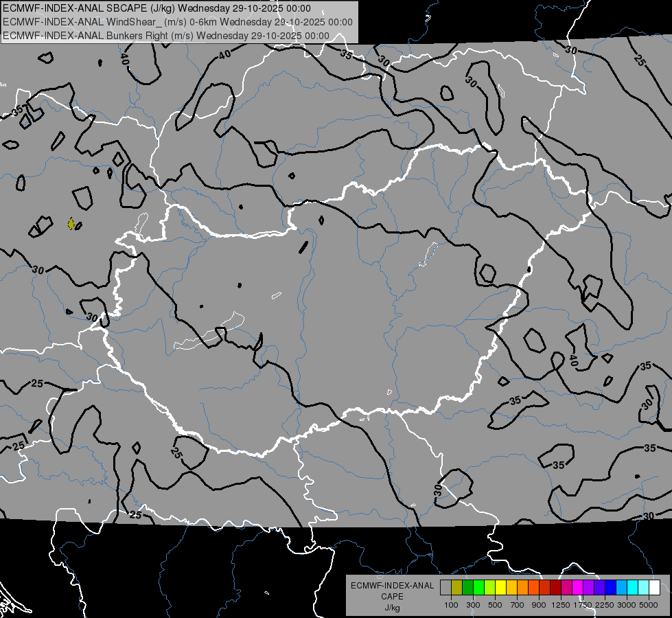Click ECMWF-INDEX-ANAL text in the legend box
The height and width of the screenshot is (618, 672).
pos(392,586)
